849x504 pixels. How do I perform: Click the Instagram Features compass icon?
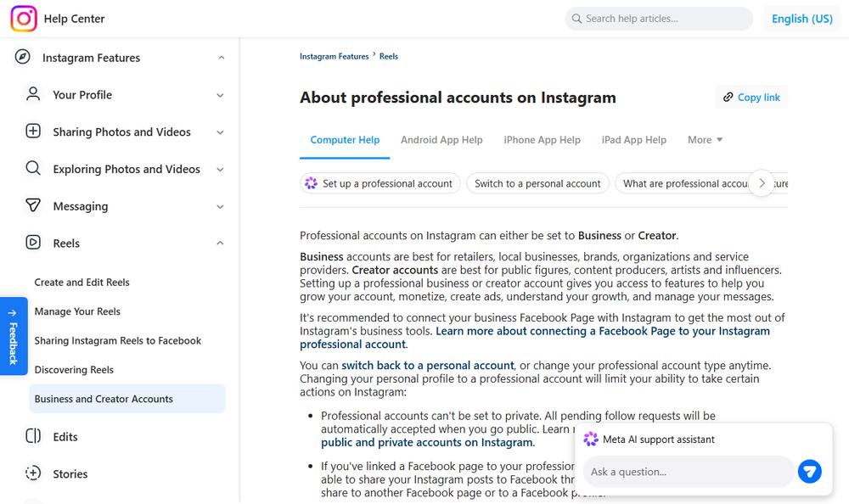click(x=22, y=57)
